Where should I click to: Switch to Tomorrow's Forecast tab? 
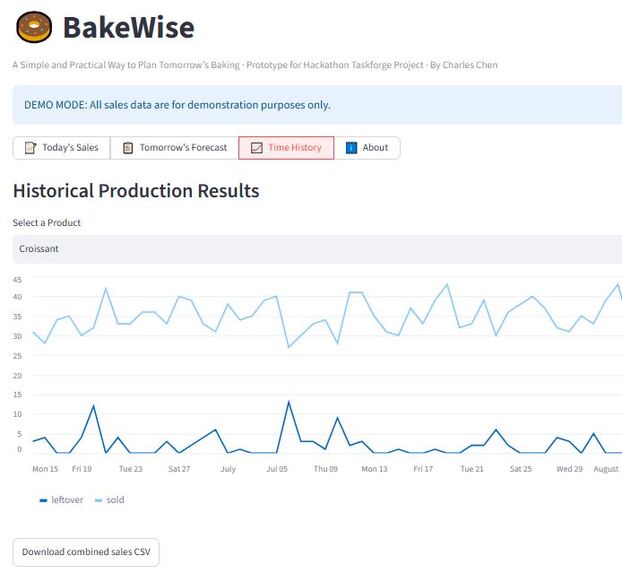click(x=175, y=148)
